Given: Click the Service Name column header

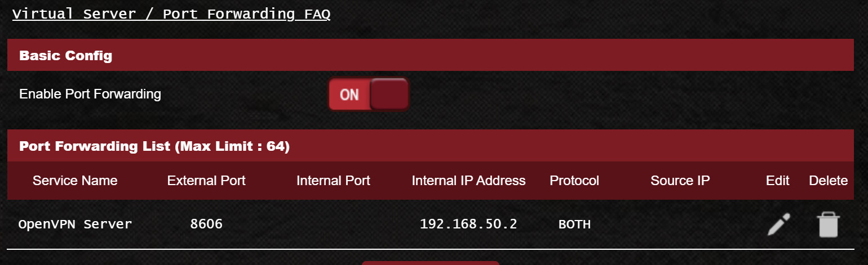Looking at the screenshot, I should click(75, 181).
